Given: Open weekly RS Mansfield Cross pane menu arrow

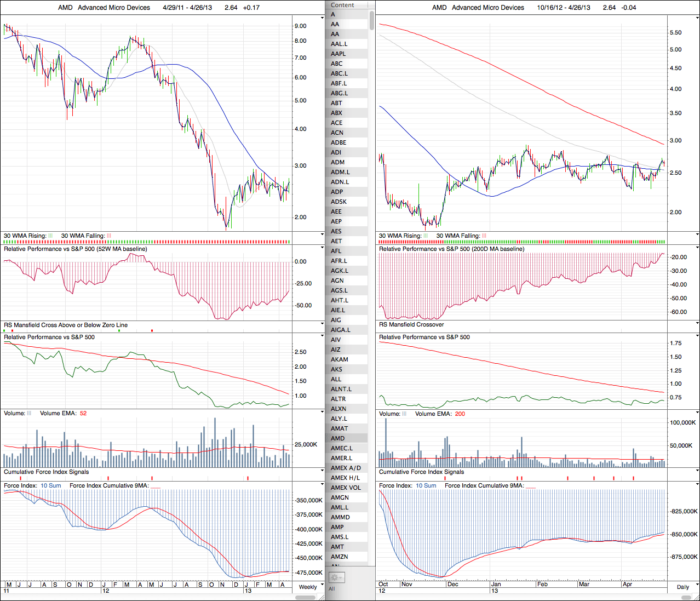Looking at the screenshot, I should pyautogui.click(x=322, y=324).
